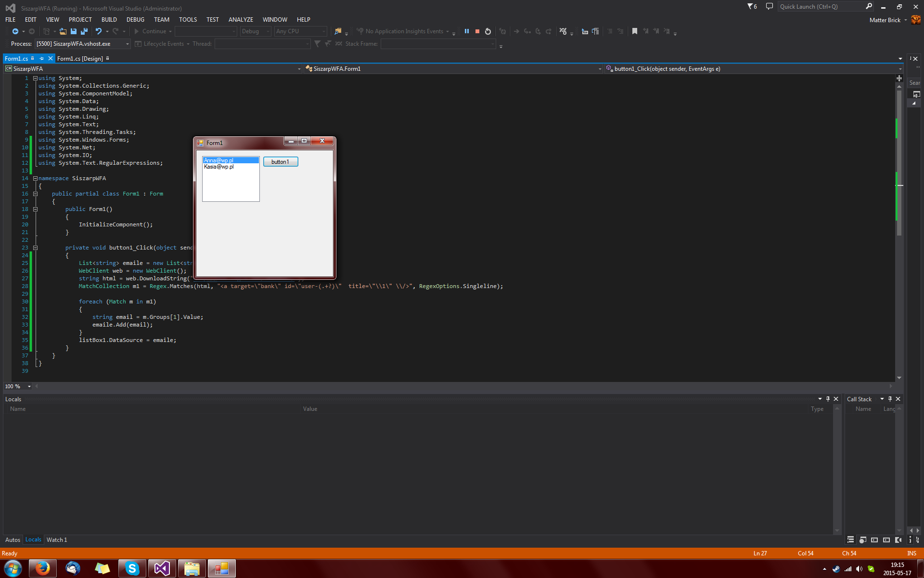Open the FILE menu
Screen dimensions: 924x578
coord(10,20)
